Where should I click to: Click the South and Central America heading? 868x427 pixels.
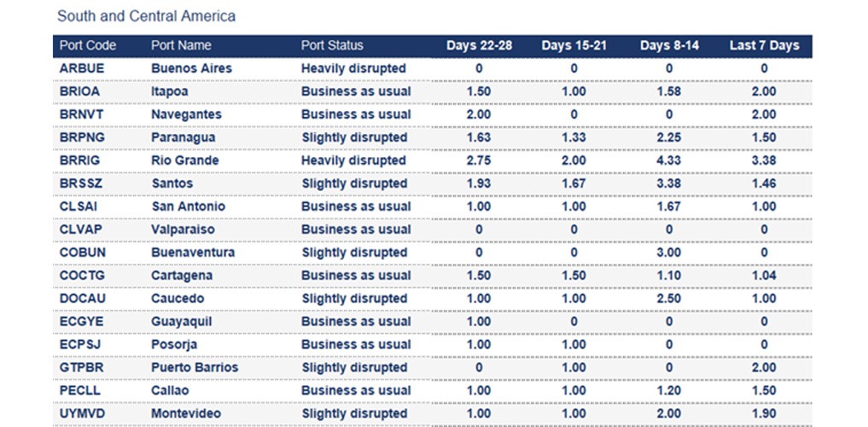(x=146, y=16)
